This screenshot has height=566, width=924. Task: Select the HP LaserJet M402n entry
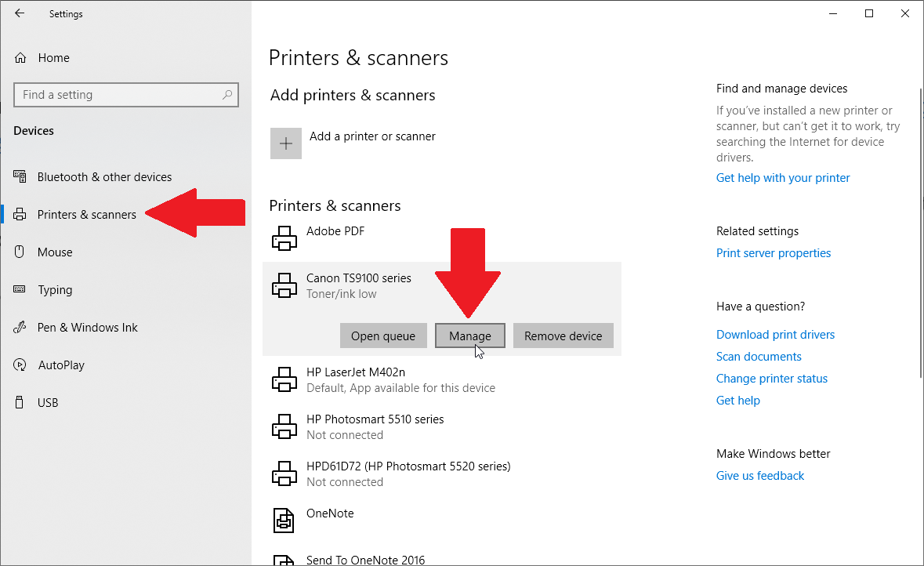coord(442,379)
